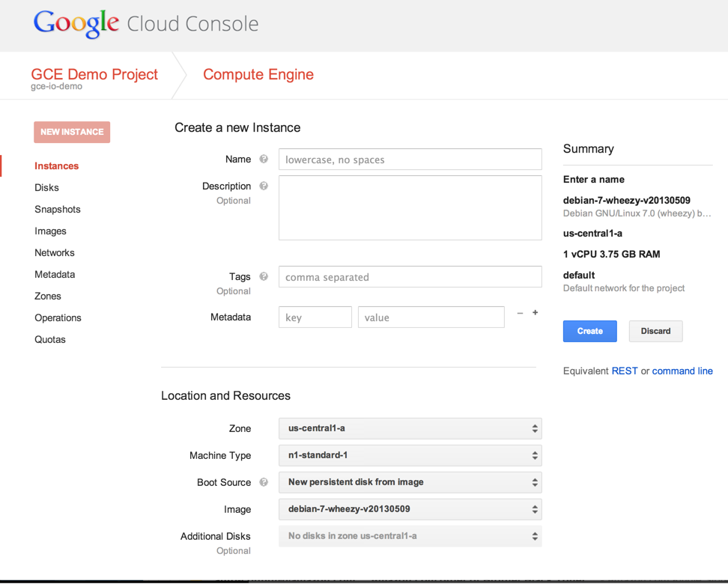The width and height of the screenshot is (728, 584).
Task: Click the Boot Source help icon
Action: (x=264, y=482)
